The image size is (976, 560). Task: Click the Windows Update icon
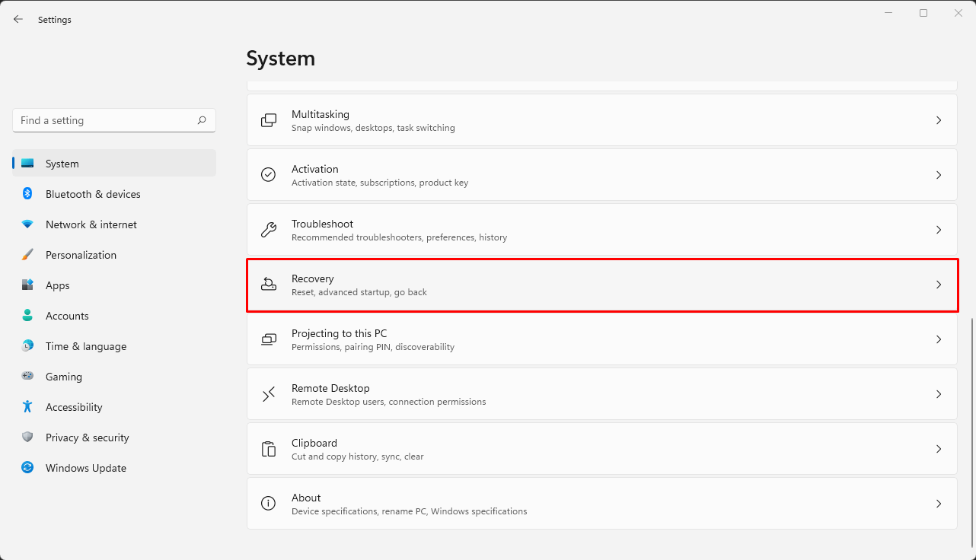coord(27,468)
